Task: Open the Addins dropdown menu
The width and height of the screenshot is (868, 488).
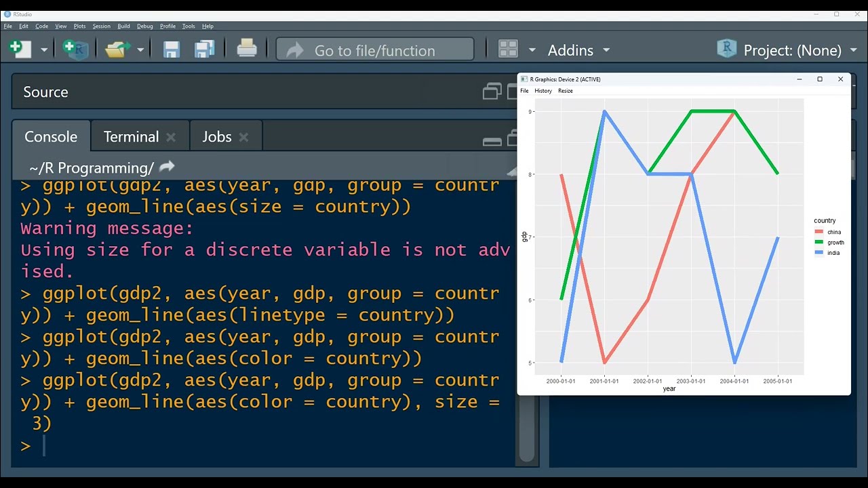Action: [578, 50]
